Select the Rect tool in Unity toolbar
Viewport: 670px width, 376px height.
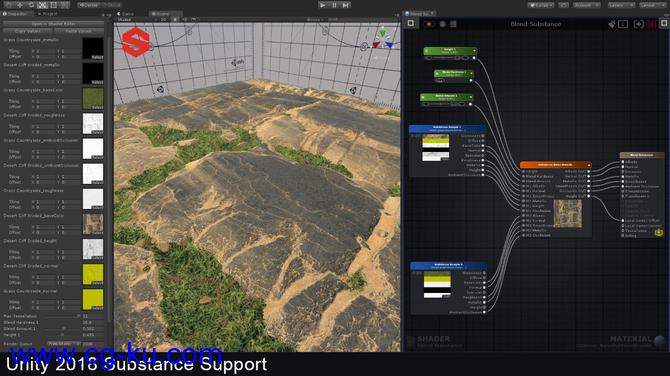coord(53,5)
